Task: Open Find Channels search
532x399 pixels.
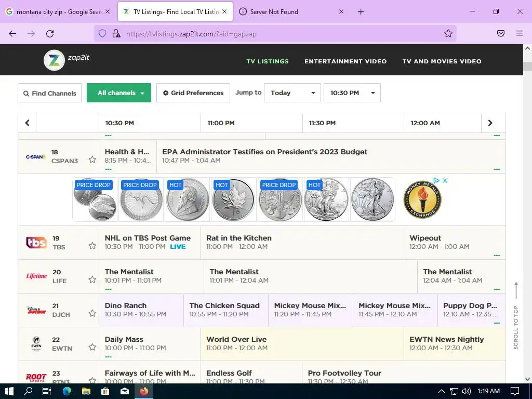Action: [49, 93]
